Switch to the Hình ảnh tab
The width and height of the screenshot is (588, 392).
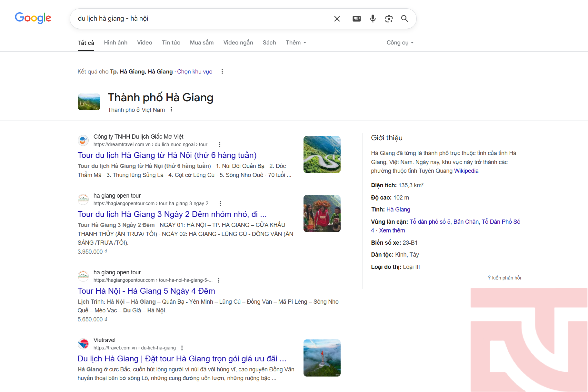pos(115,43)
